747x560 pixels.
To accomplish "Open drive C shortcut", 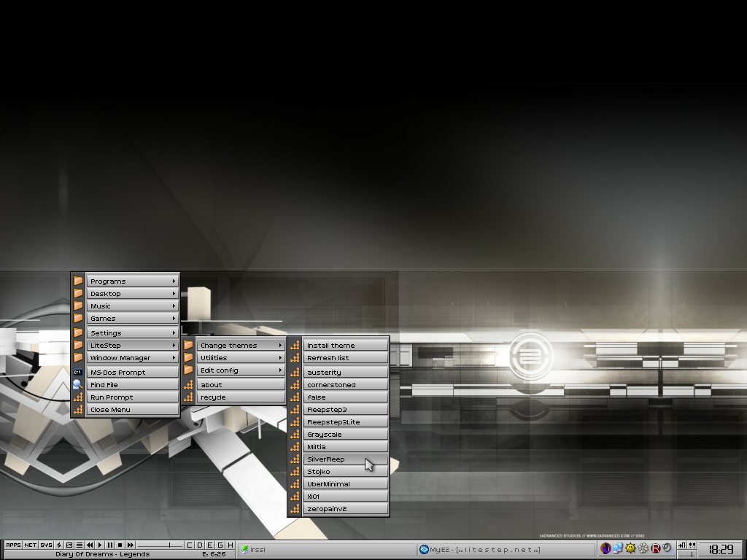I will (190, 545).
